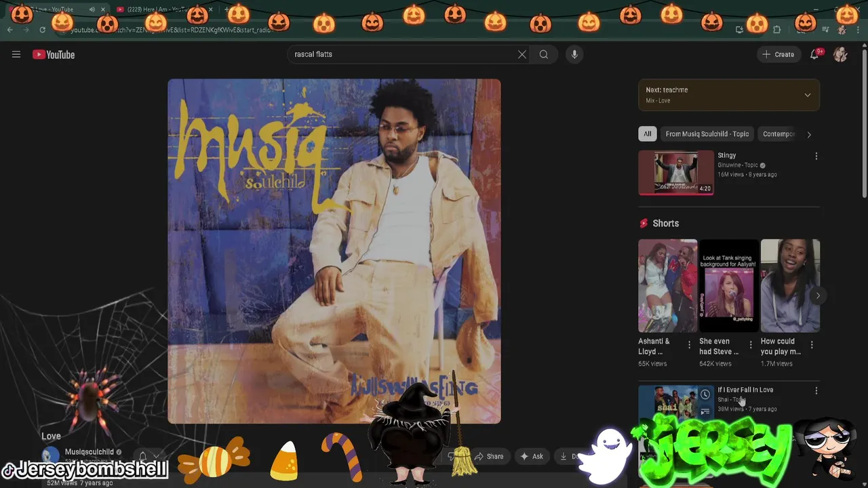Open the 'Stingy' video thumbnail
Viewport: 868px width, 488px height.
[x=676, y=173]
